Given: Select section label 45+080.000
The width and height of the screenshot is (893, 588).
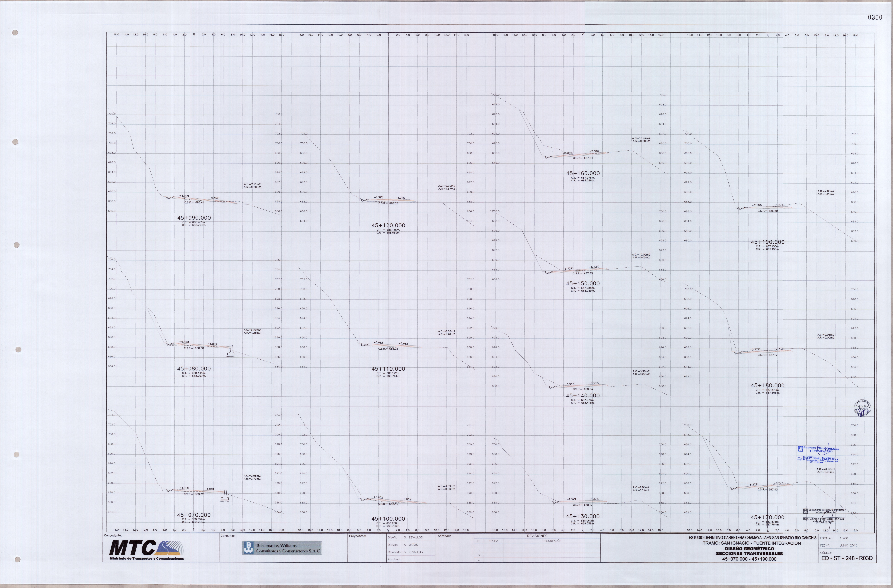Looking at the screenshot, I should (x=194, y=369).
